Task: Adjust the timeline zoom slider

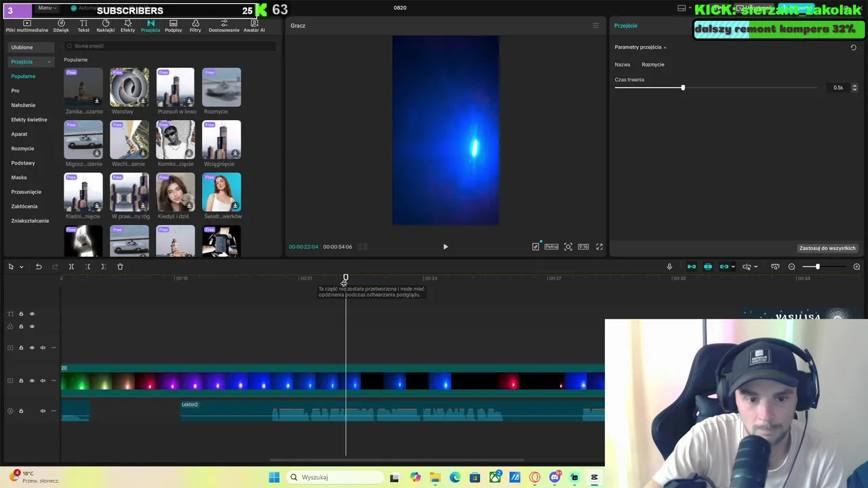Action: [x=817, y=266]
